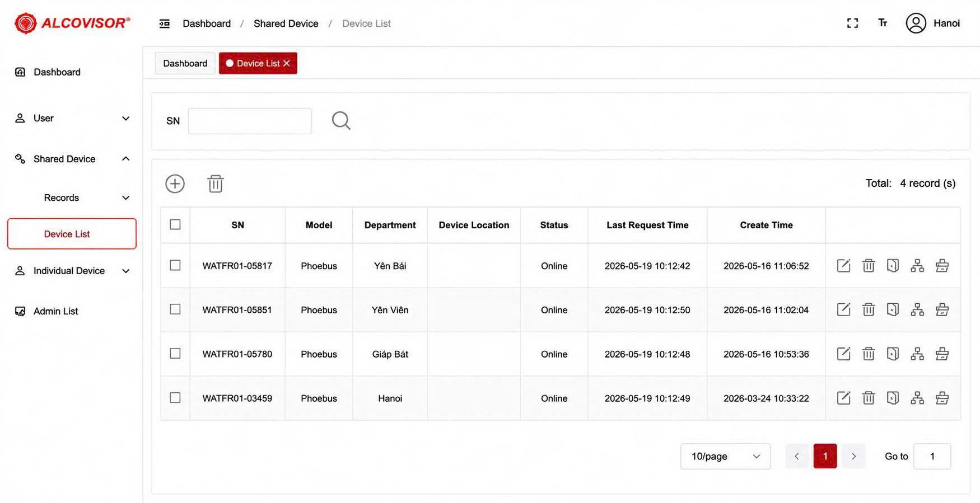Delete device WATFR01-05851

[869, 309]
